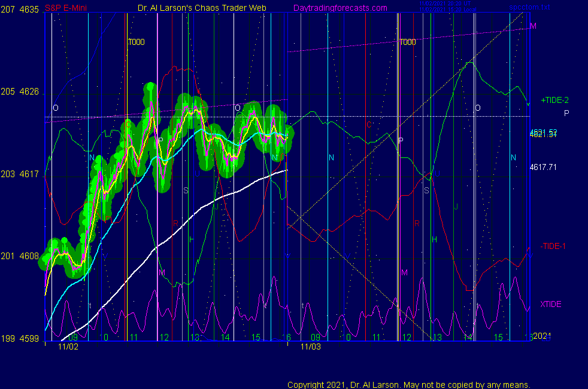
Task: Click the red '-TIDE-1' legend label
Action: pos(553,246)
